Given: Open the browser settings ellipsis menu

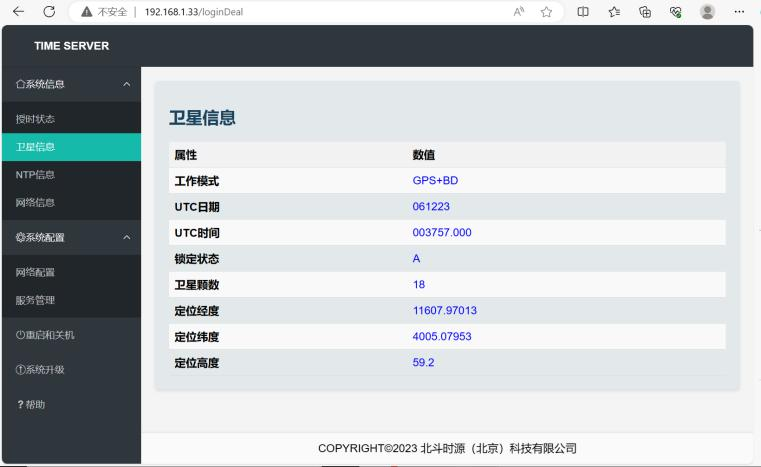Looking at the screenshot, I should (739, 12).
